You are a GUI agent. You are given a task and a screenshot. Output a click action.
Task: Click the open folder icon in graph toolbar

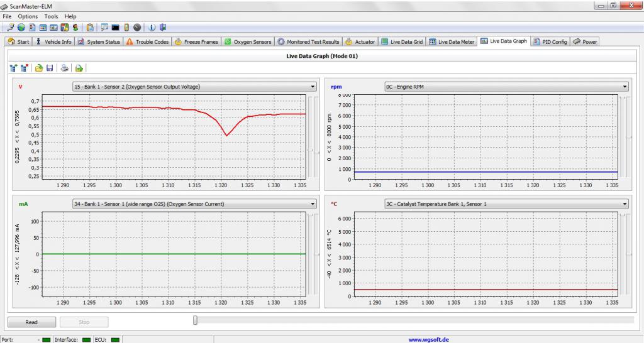(38, 68)
